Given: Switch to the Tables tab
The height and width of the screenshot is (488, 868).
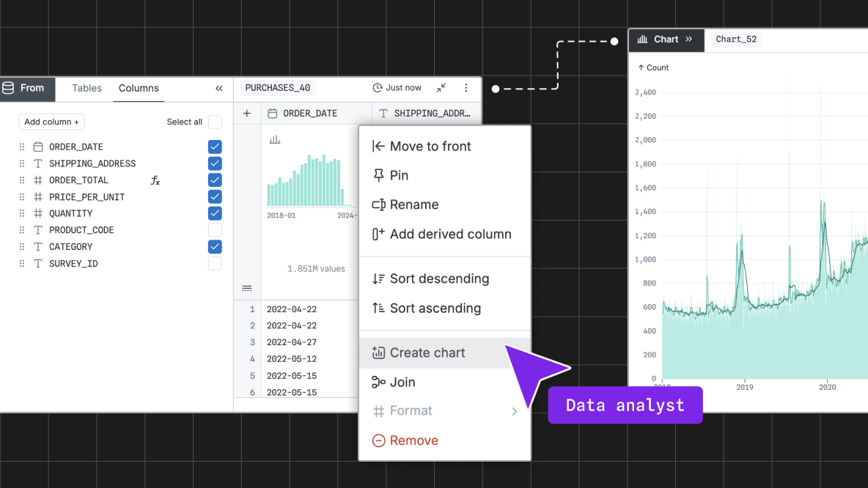Looking at the screenshot, I should pyautogui.click(x=87, y=88).
